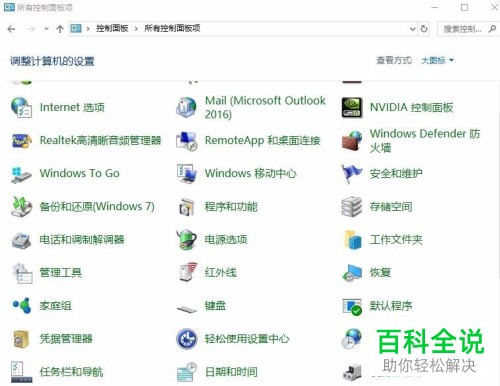
Task: Open the 恢复 recovery icon
Action: tap(352, 273)
